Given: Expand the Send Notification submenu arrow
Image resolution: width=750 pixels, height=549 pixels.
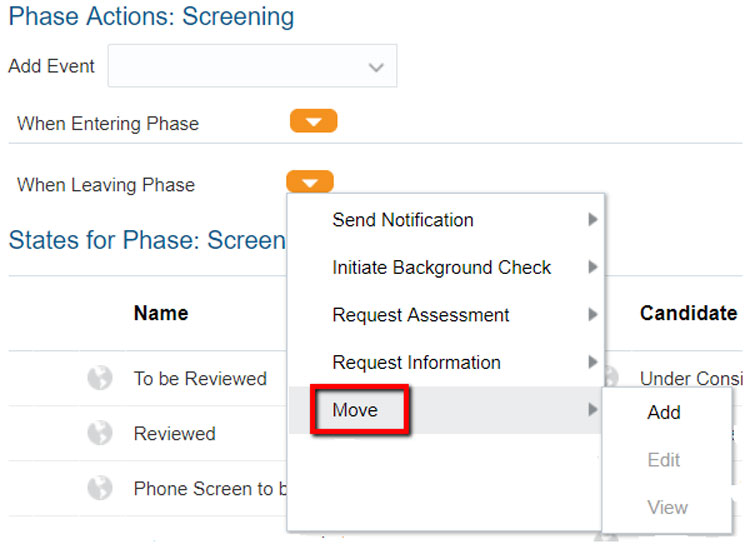Looking at the screenshot, I should point(593,220).
